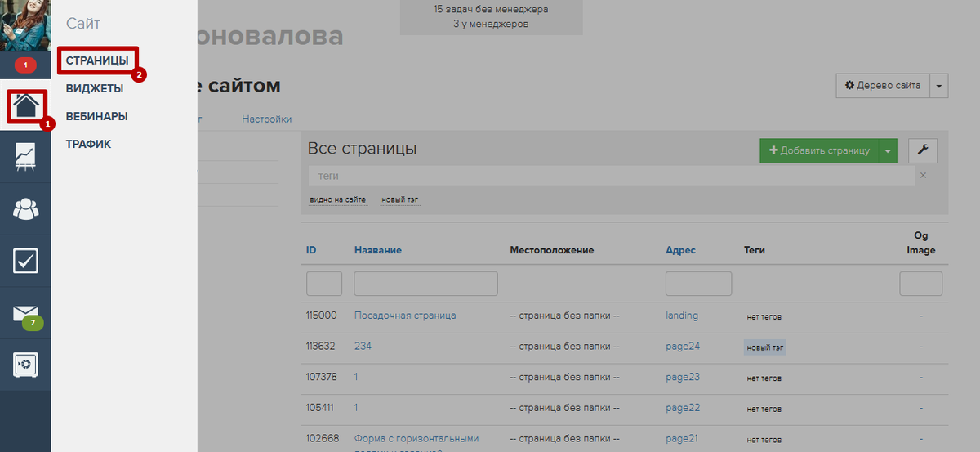Click the ID cell 105411
The height and width of the screenshot is (452, 980).
[321, 408]
